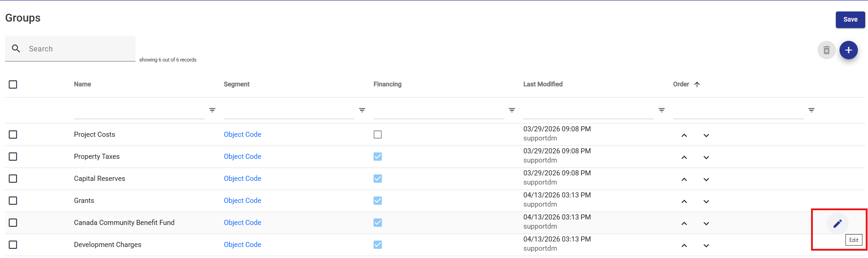Click 'showing 6 out of 6 records' text
This screenshot has width=868, height=258.
tap(168, 60)
